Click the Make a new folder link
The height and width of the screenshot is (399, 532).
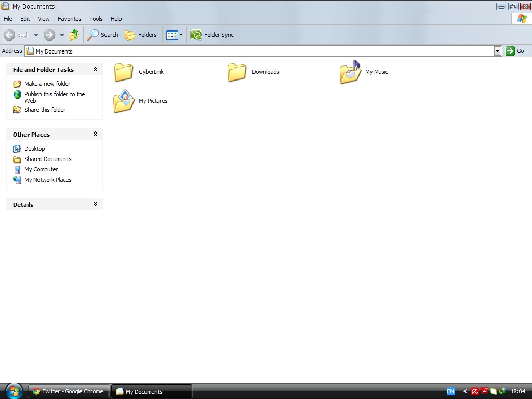tap(47, 84)
